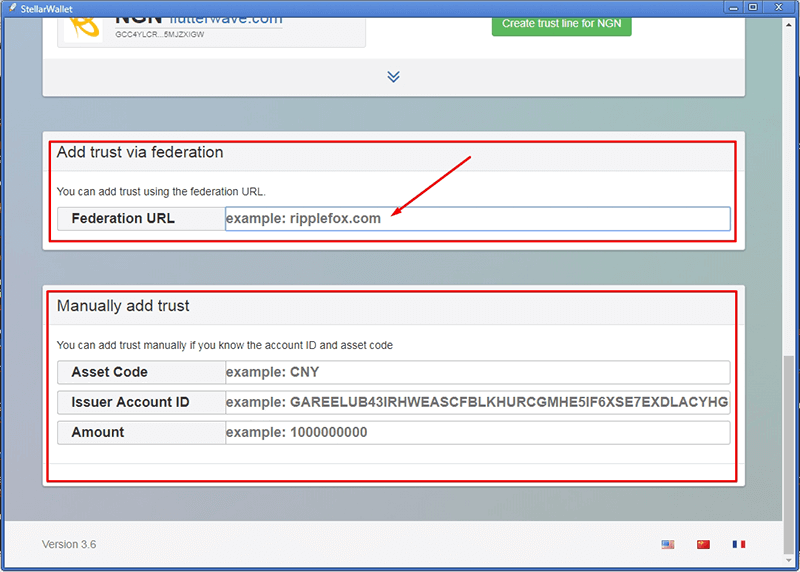Screen dimensions: 800x572
Task: Click the 'Issuer Account ID' label
Action: pos(130,402)
